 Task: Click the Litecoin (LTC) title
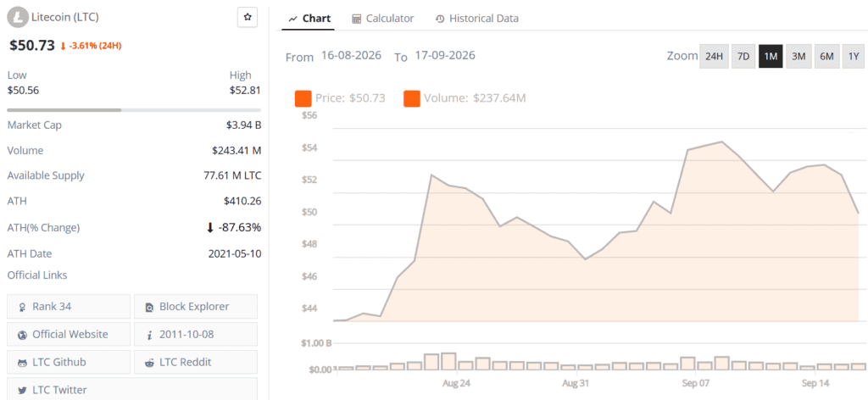pyautogui.click(x=64, y=18)
